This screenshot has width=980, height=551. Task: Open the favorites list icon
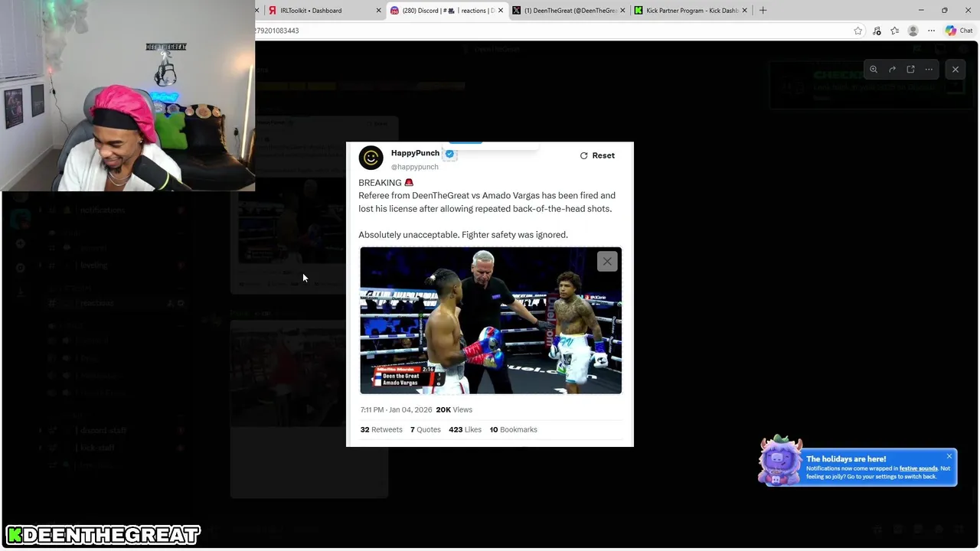894,31
